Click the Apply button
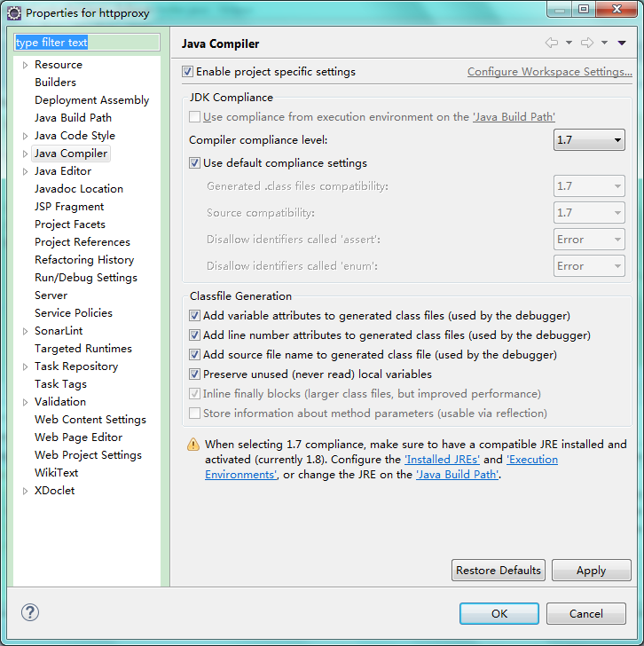This screenshot has width=644, height=646. coord(592,571)
